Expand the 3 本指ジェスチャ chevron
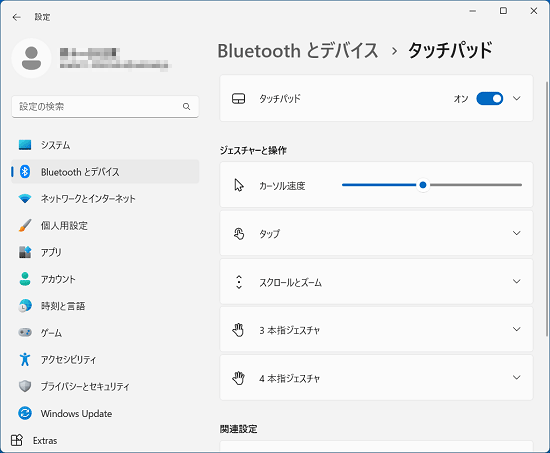 pos(517,329)
